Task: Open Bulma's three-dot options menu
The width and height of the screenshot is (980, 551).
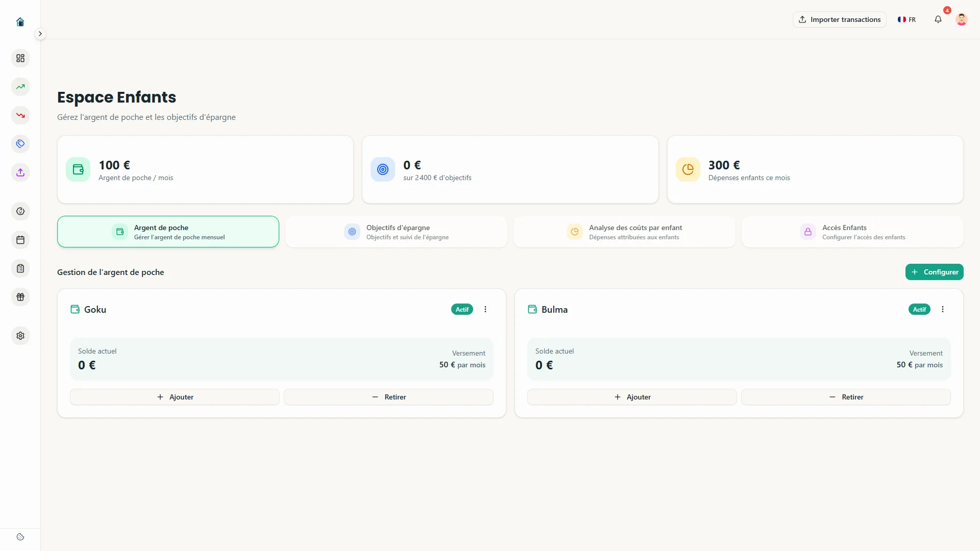Action: click(943, 309)
